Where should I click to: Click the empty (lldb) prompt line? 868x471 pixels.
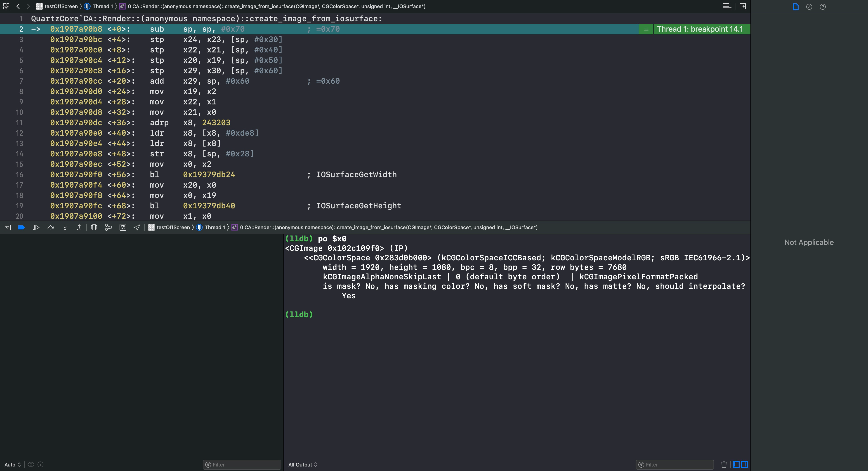299,315
